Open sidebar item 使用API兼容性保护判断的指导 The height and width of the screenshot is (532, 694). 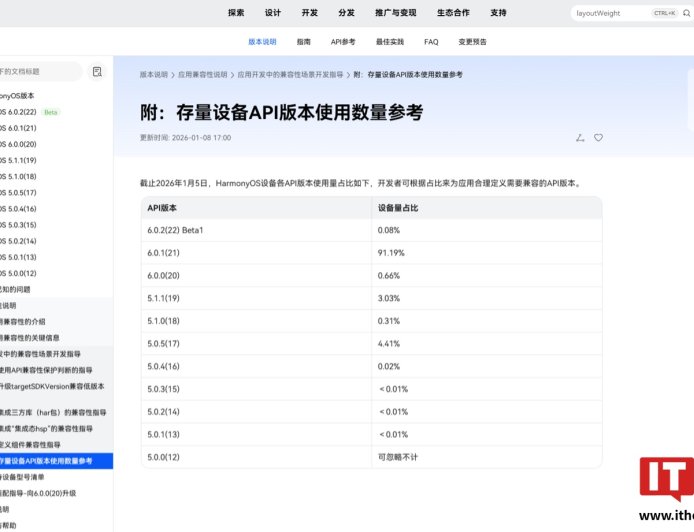[46, 370]
